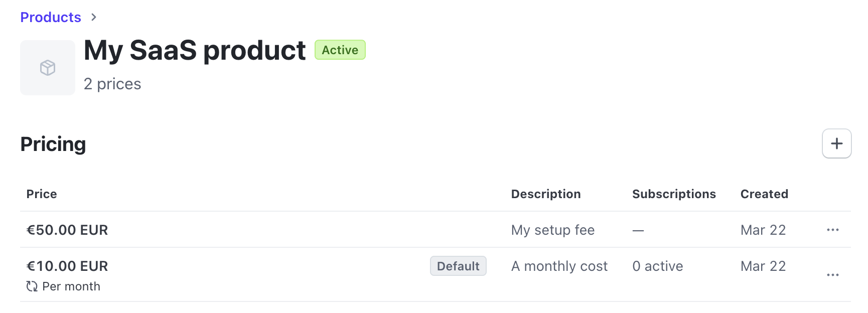Add a new price with plus button

coord(836,144)
